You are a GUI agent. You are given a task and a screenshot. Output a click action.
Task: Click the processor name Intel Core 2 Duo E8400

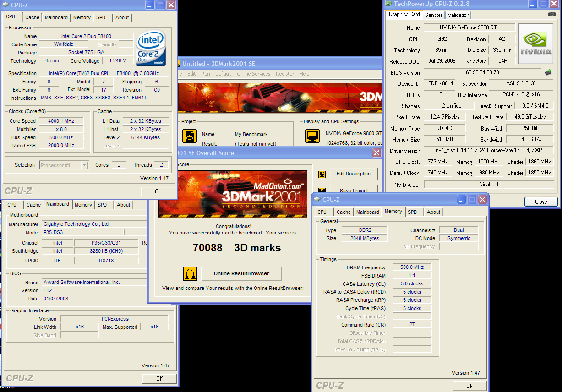coord(86,37)
